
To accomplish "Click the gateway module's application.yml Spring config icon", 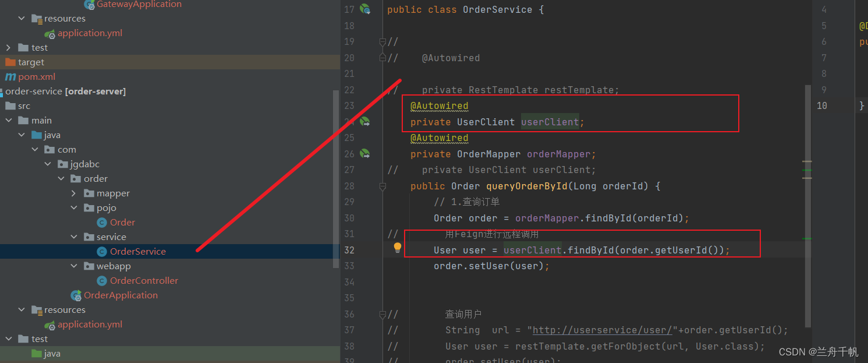I will [x=49, y=33].
